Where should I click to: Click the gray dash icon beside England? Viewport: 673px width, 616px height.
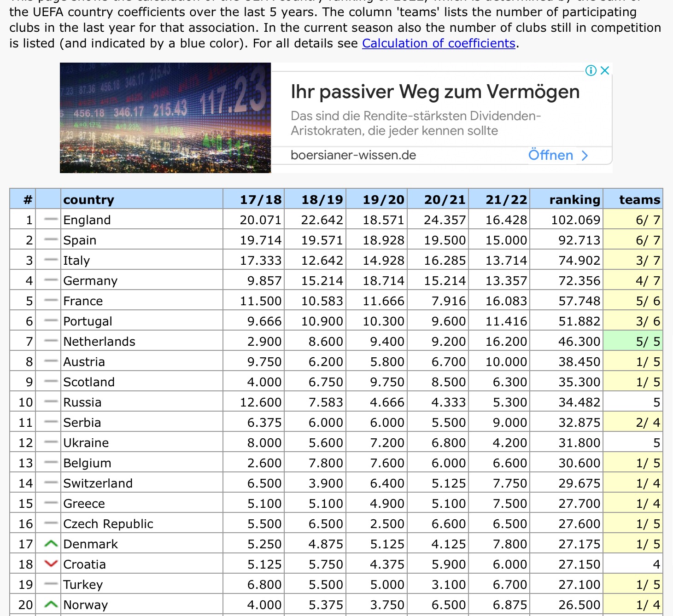pos(51,220)
